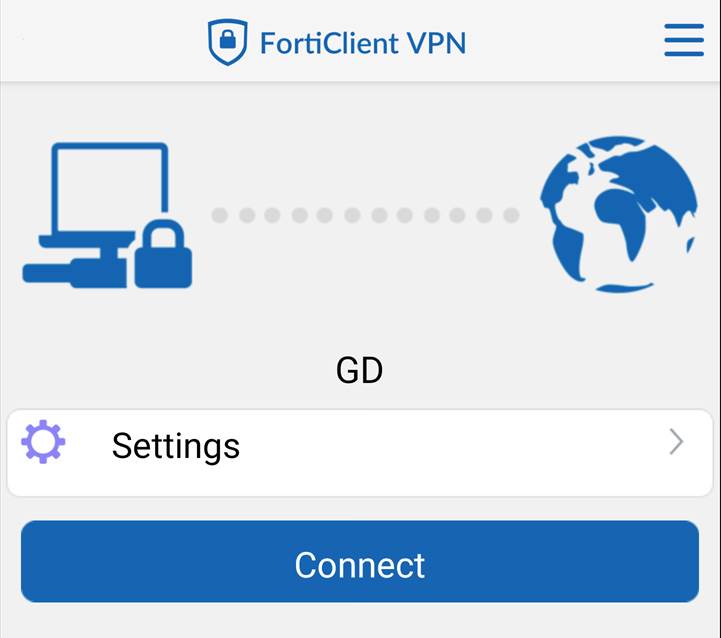This screenshot has height=638, width=721.
Task: Click the last dot near the globe
Action: pyautogui.click(x=511, y=215)
